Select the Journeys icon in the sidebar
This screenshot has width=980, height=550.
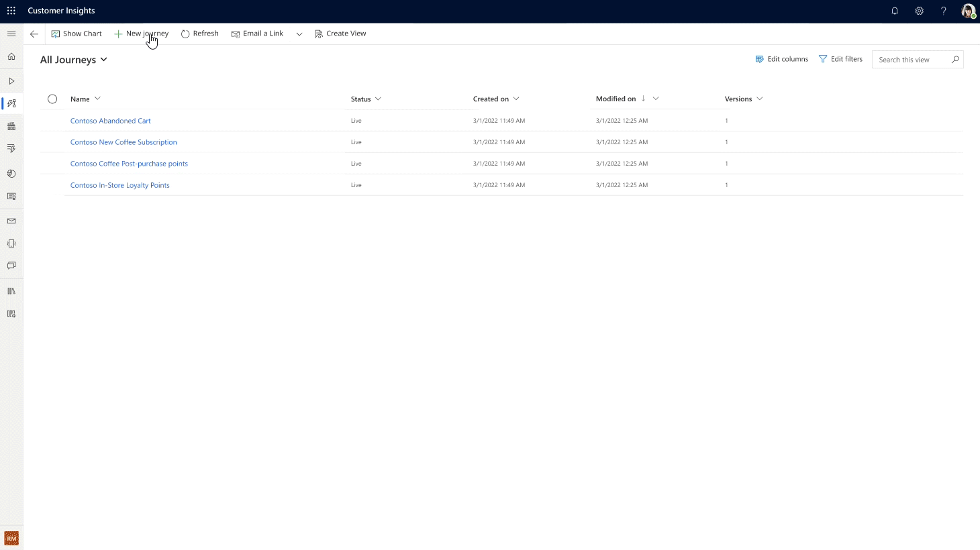(11, 103)
